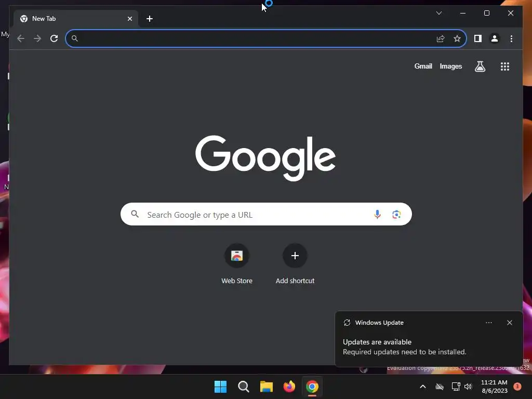Open Google Images link
Viewport: 532px width, 399px height.
pyautogui.click(x=450, y=66)
